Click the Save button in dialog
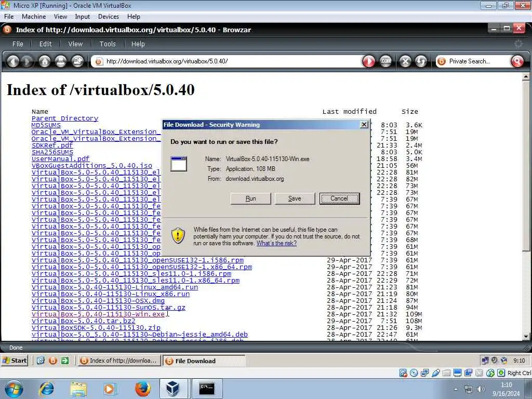 pyautogui.click(x=295, y=198)
